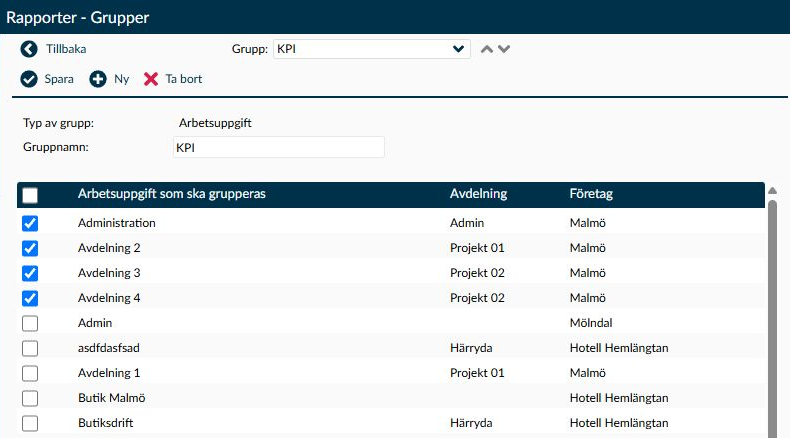This screenshot has width=790, height=438.
Task: Click Hotell Hemlängtan in Butik Malmö row
Action: (619, 398)
